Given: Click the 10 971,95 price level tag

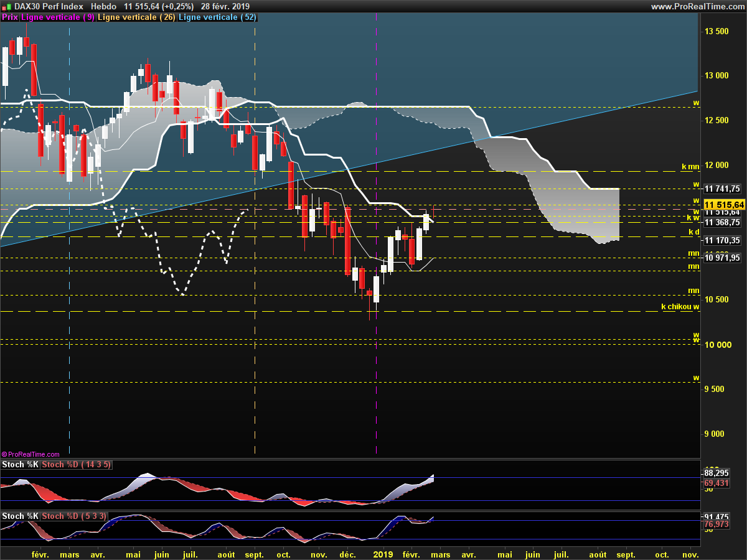Looking at the screenshot, I should [x=722, y=258].
